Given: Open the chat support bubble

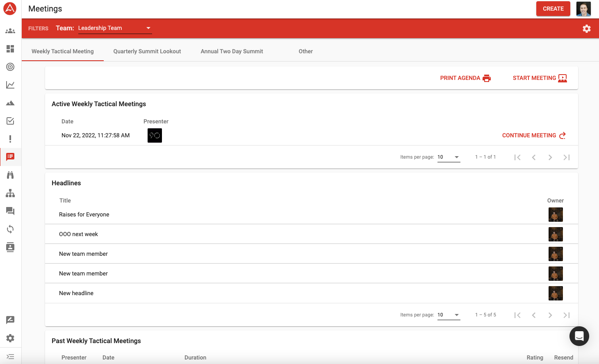Looking at the screenshot, I should coord(579,336).
